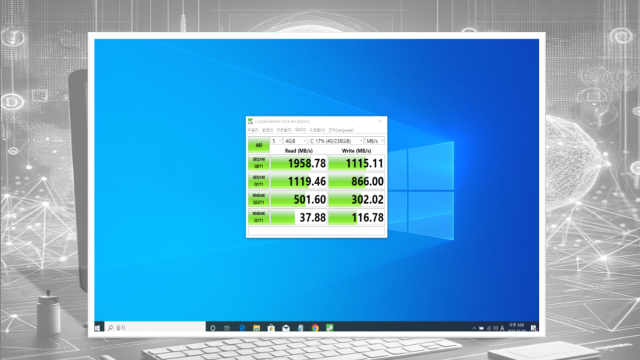The width and height of the screenshot is (640, 360).
Task: Click the green CrystalDiskMark taskbar icon
Action: click(329, 328)
